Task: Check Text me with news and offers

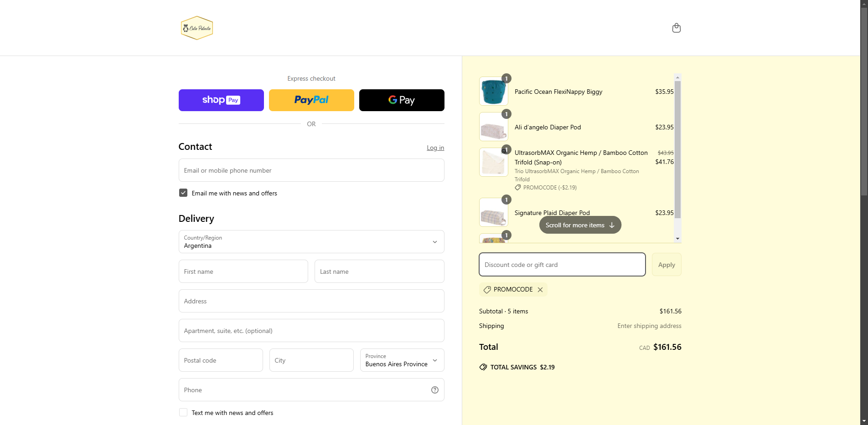Action: pyautogui.click(x=183, y=412)
